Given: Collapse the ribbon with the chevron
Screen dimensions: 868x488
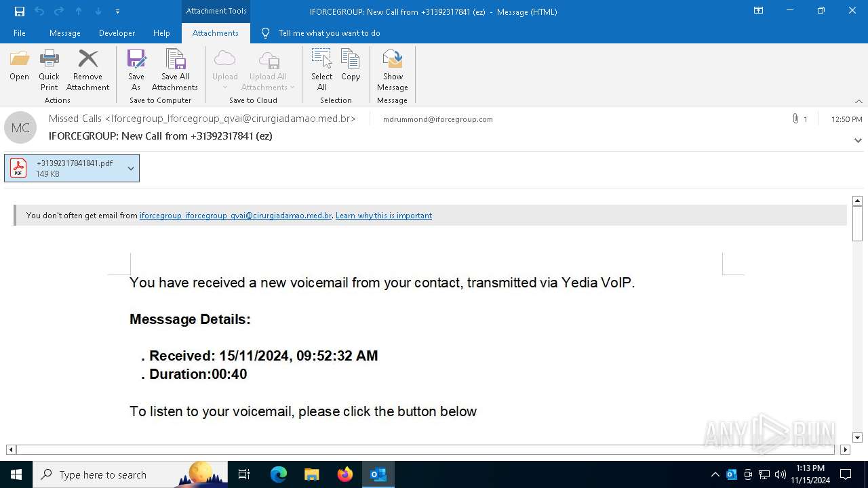Looking at the screenshot, I should click(x=859, y=101).
